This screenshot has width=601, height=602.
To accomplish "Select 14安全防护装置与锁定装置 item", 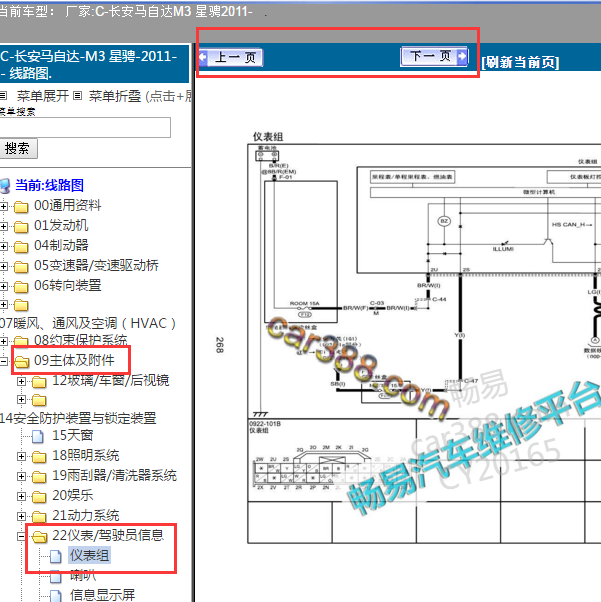I will click(78, 418).
